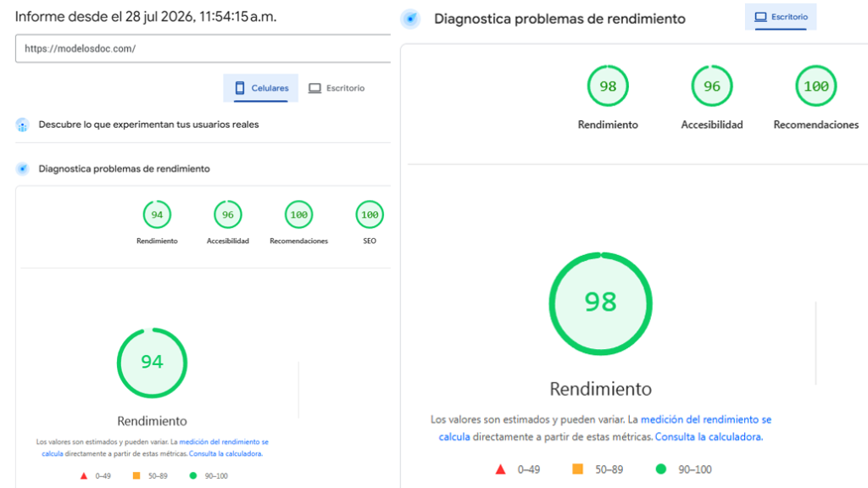The height and width of the screenshot is (488, 868).
Task: Select the Escritorio tab in the right panel
Action: click(781, 17)
